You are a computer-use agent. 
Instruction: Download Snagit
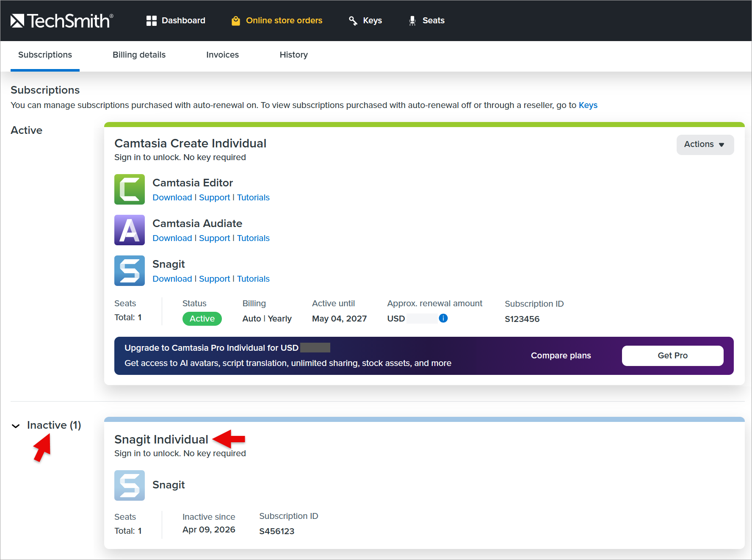[x=172, y=279]
